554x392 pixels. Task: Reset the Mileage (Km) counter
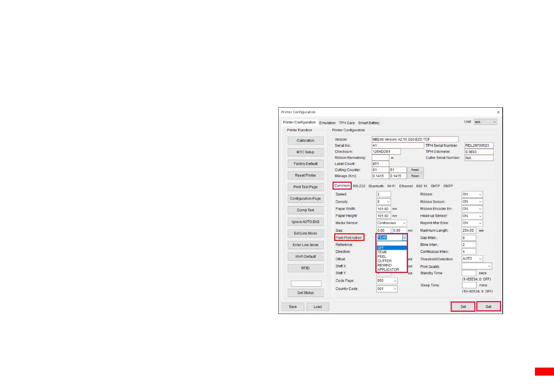tap(415, 176)
